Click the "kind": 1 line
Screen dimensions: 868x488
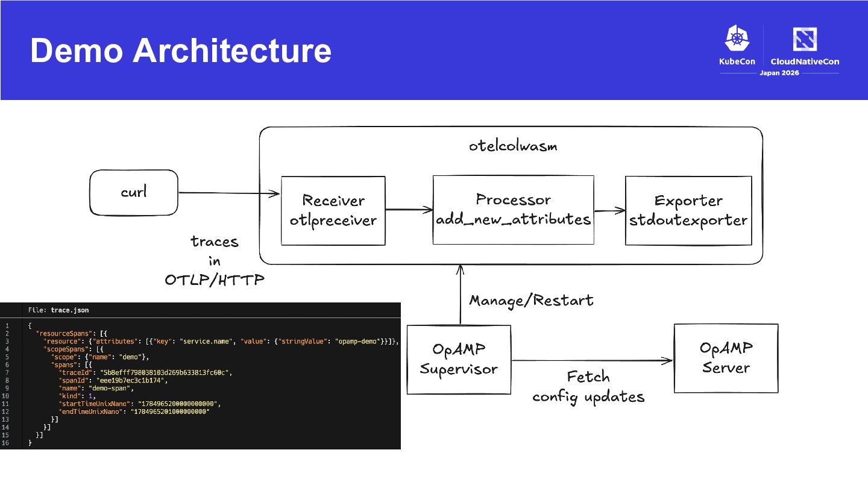(x=77, y=396)
